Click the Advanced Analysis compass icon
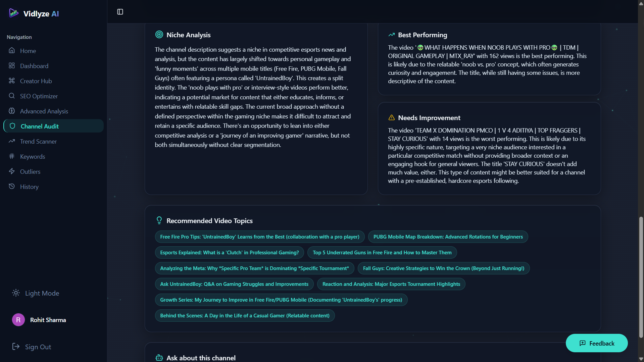This screenshot has height=362, width=644. coord(11,111)
